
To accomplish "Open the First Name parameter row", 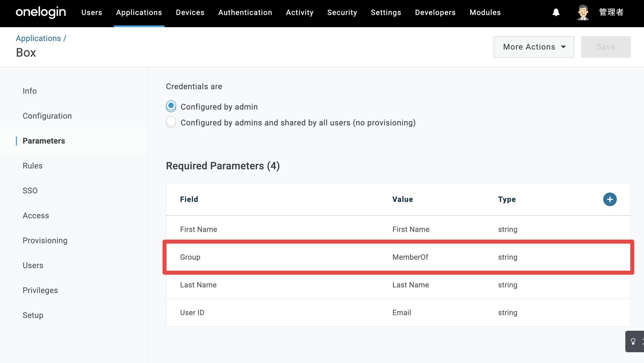I will pyautogui.click(x=398, y=229).
